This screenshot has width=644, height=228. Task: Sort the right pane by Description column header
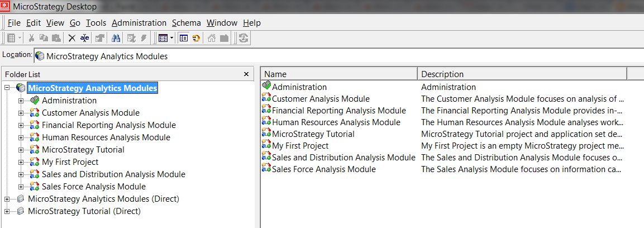(522, 74)
